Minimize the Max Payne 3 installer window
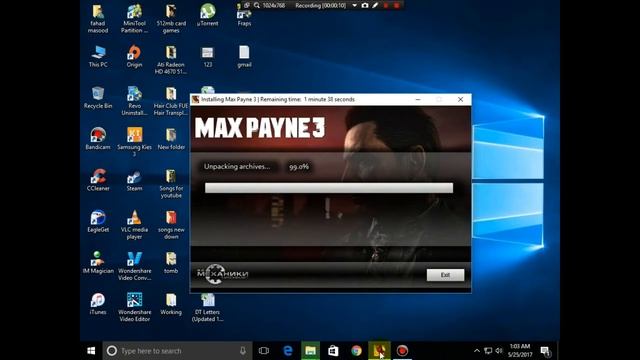The width and height of the screenshot is (640, 360). (x=418, y=100)
